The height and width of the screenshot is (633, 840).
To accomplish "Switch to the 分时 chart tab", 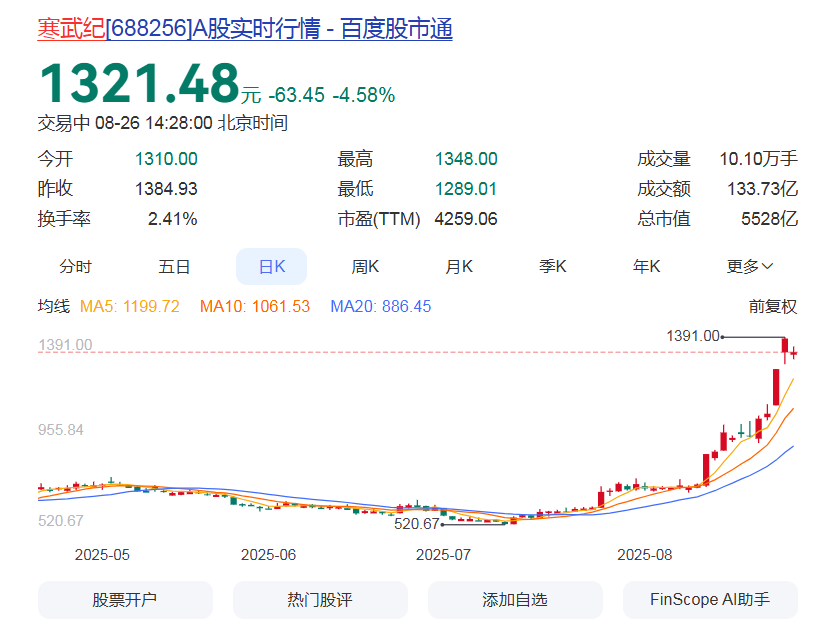I will [76, 266].
